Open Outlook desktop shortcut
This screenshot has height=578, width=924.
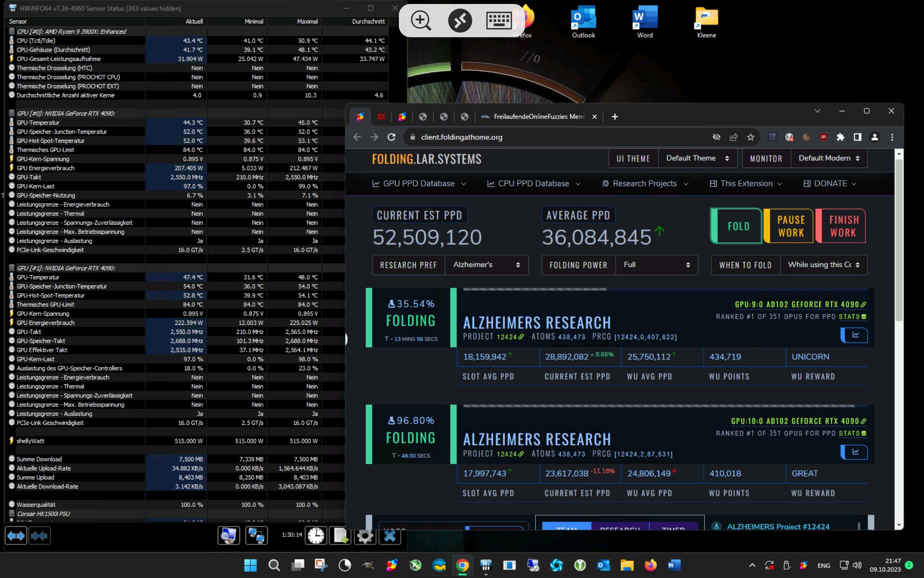583,22
